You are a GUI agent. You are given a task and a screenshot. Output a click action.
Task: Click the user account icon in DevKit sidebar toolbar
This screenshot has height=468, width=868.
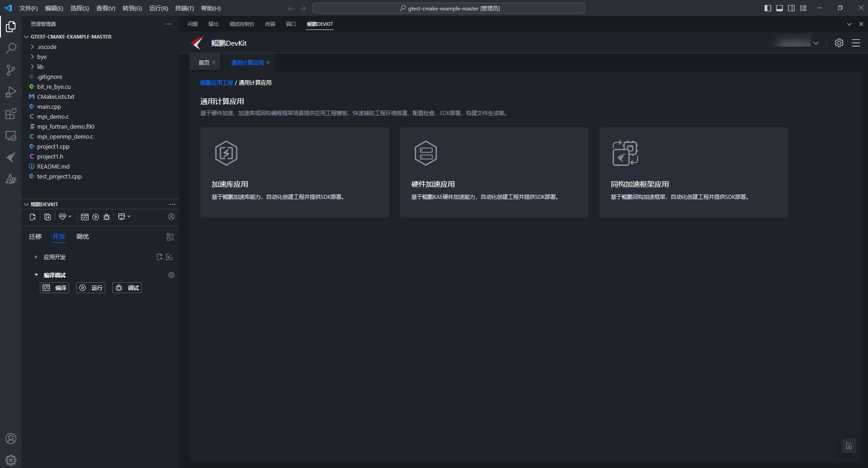point(171,217)
